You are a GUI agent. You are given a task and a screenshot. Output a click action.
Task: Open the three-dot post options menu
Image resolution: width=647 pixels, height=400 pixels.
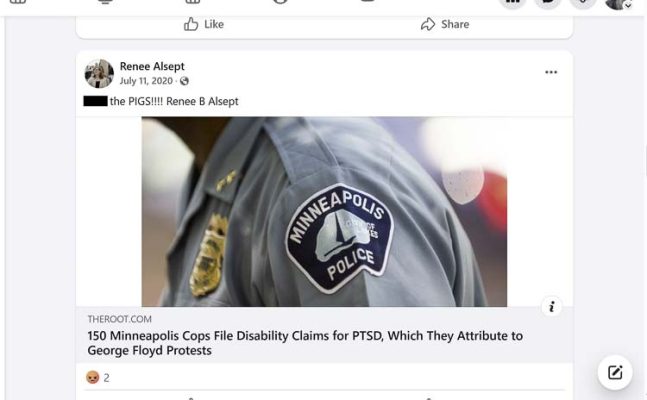tap(551, 72)
